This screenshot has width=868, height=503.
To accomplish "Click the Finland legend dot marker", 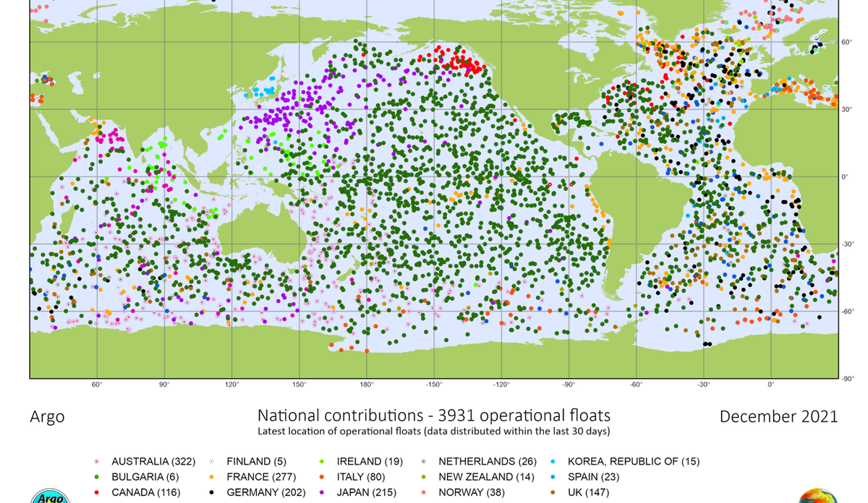I will pos(210,461).
